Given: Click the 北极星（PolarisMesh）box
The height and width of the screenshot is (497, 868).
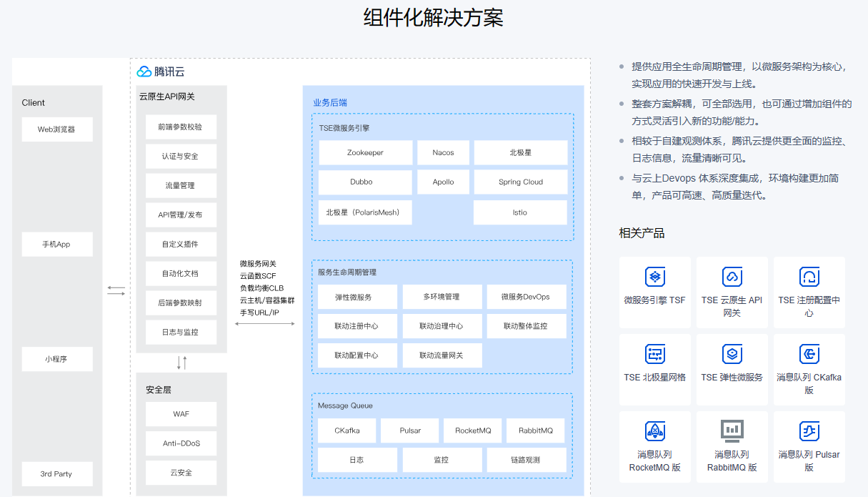Looking at the screenshot, I should [366, 212].
